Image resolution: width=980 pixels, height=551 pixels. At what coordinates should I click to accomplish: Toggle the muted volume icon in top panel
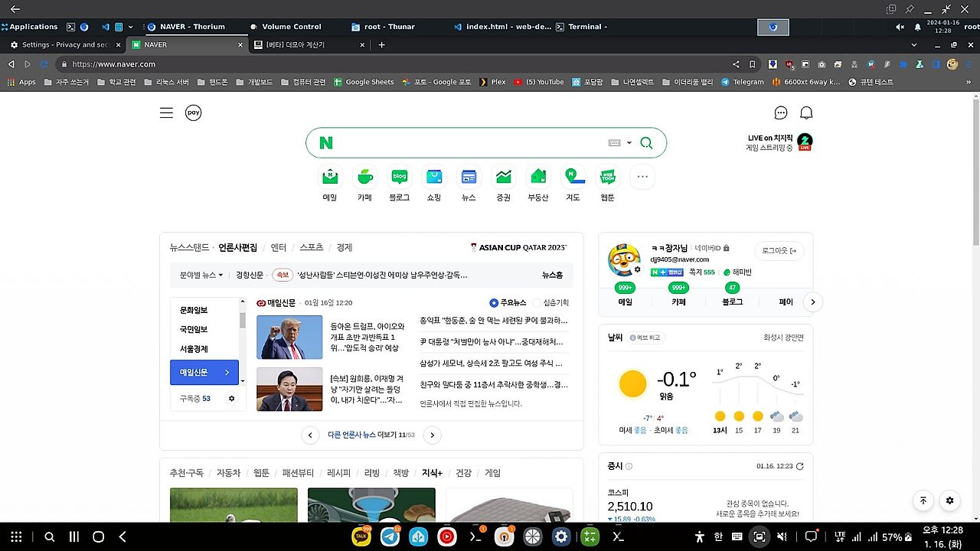pyautogui.click(x=900, y=27)
